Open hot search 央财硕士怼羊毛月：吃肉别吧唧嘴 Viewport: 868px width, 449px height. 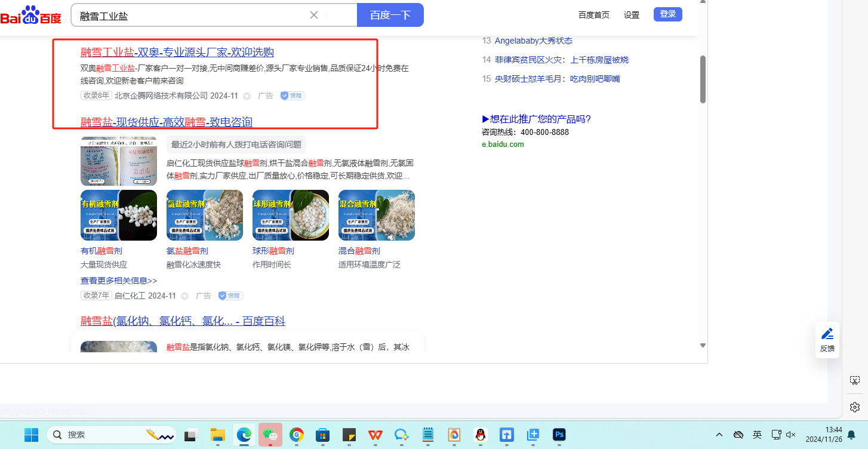558,79
